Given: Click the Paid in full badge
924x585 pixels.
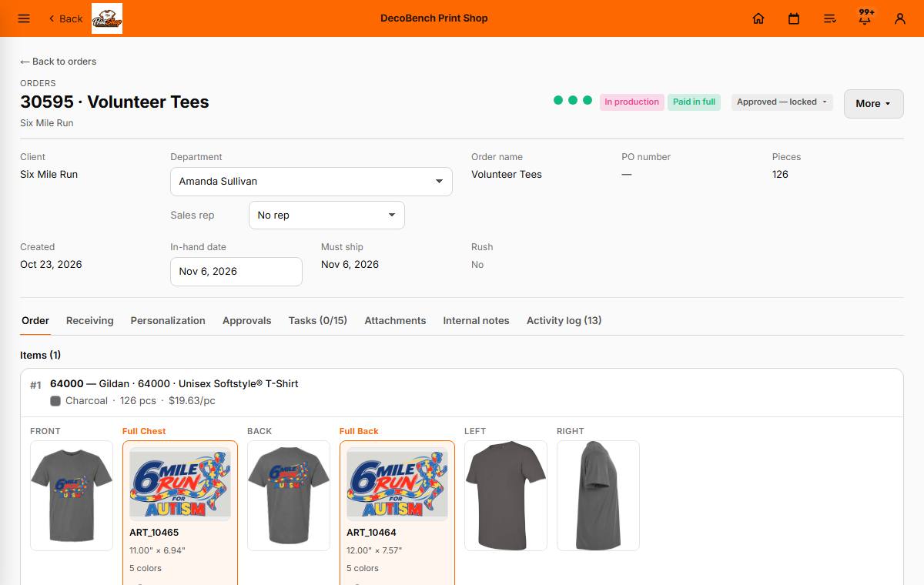Looking at the screenshot, I should (x=694, y=102).
